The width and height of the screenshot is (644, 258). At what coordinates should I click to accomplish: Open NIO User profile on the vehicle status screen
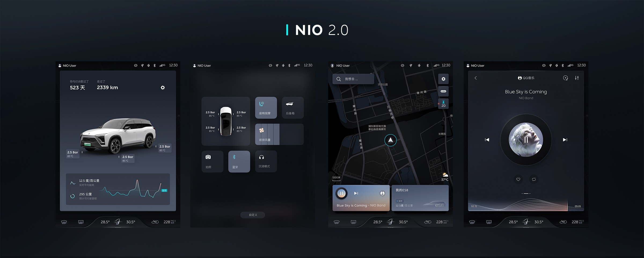[x=67, y=66]
